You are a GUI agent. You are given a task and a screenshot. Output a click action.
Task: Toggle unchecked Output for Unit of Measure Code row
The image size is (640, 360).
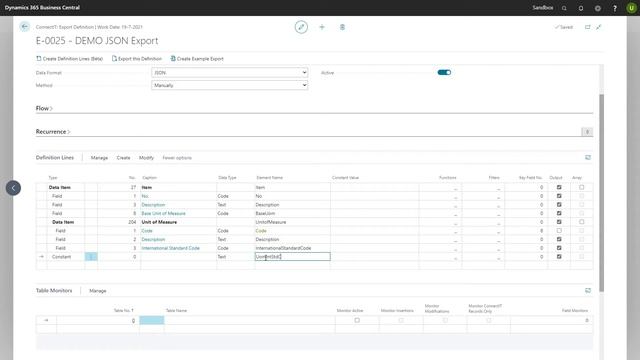coord(559,231)
